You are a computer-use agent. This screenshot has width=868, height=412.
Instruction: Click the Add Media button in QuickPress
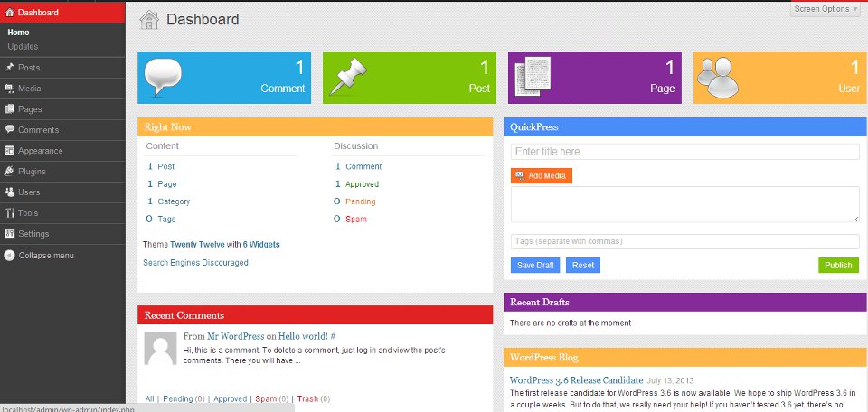coord(542,176)
